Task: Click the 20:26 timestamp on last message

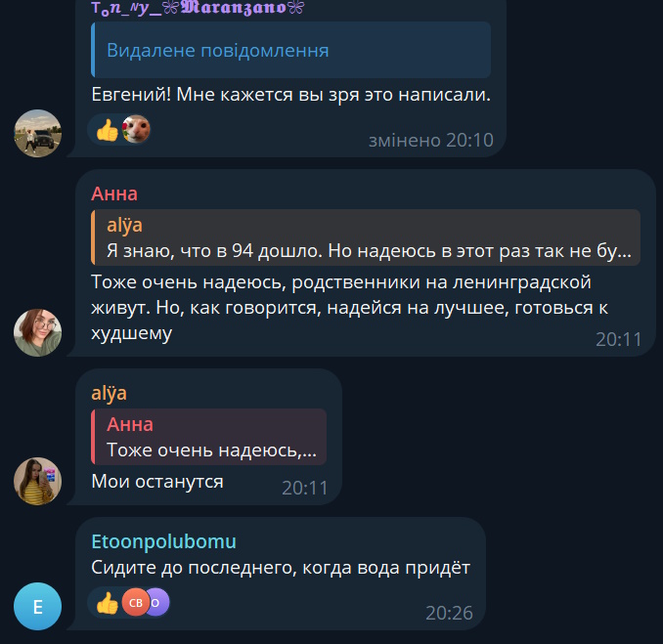Action: [x=449, y=613]
